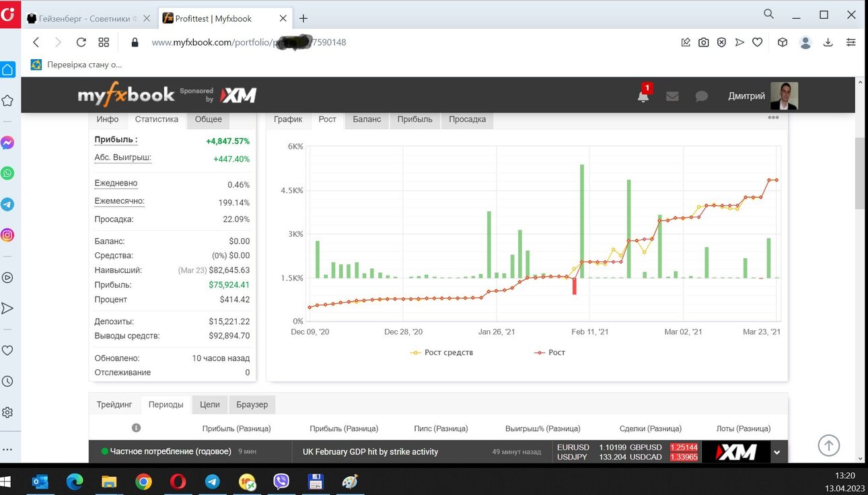Expand the XM ticker bar arrow
This screenshot has width=868, height=495.
pyautogui.click(x=776, y=453)
